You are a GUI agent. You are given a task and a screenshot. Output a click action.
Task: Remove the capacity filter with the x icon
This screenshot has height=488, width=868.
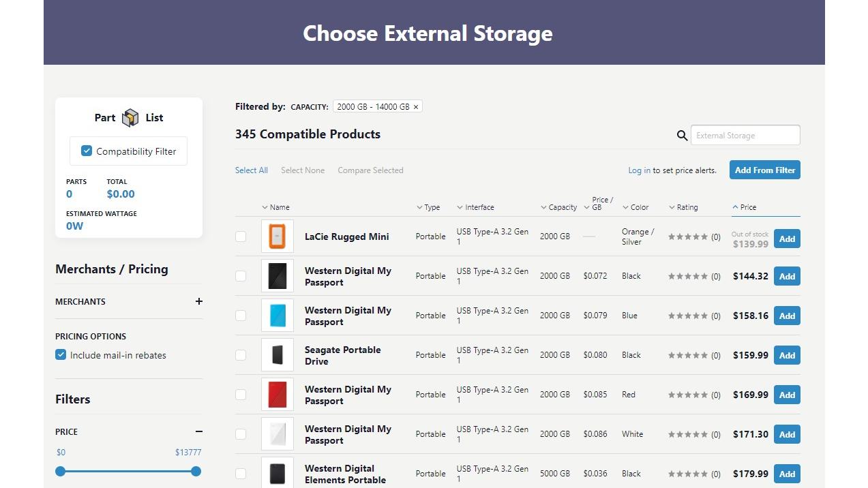coord(416,107)
